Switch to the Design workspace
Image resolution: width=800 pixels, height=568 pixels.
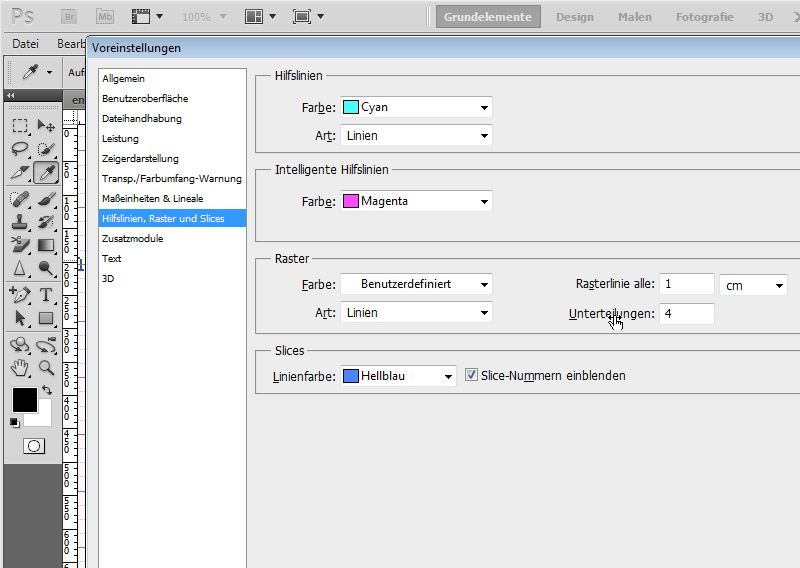tap(574, 17)
